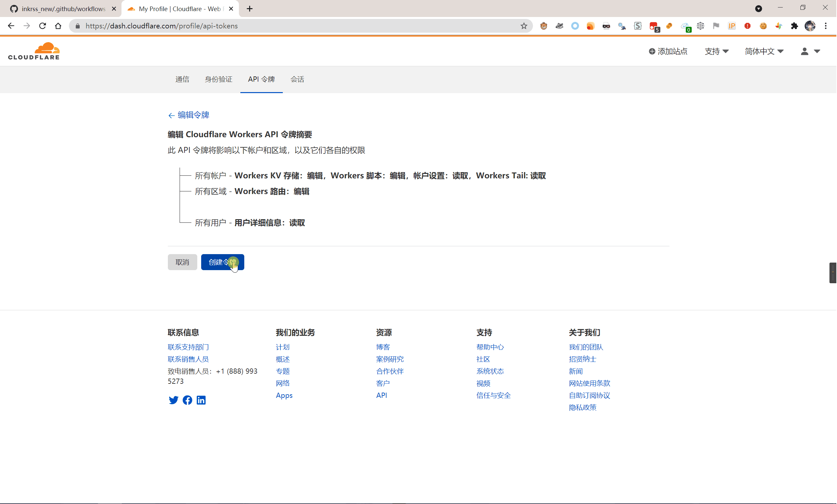
Task: Open the browser profile avatar
Action: coord(810,26)
